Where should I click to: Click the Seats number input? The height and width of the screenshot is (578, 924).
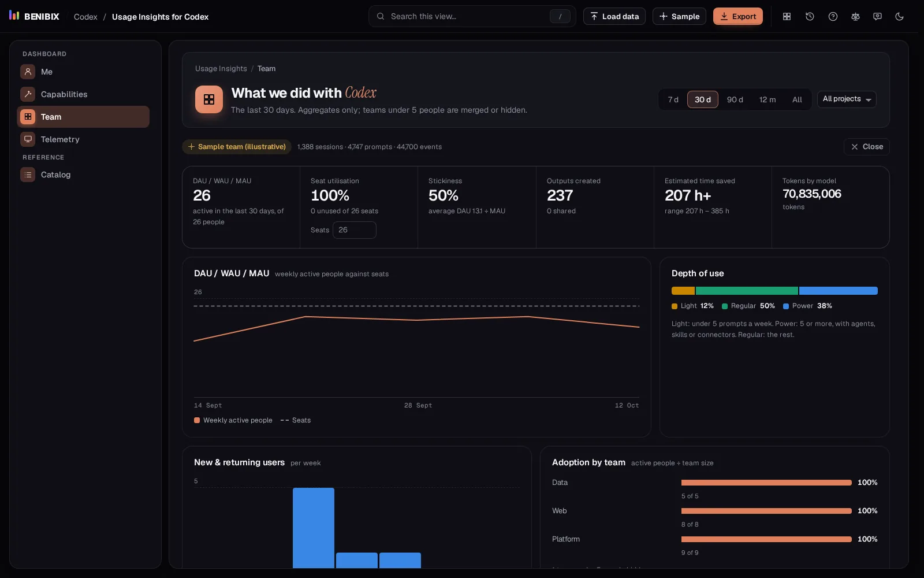355,230
